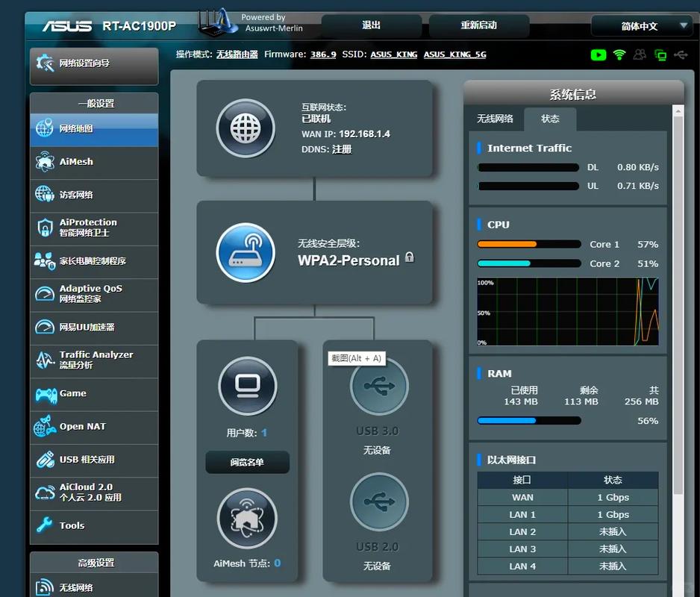
Task: Click the system info panel scrollbar
Action: pos(678,304)
